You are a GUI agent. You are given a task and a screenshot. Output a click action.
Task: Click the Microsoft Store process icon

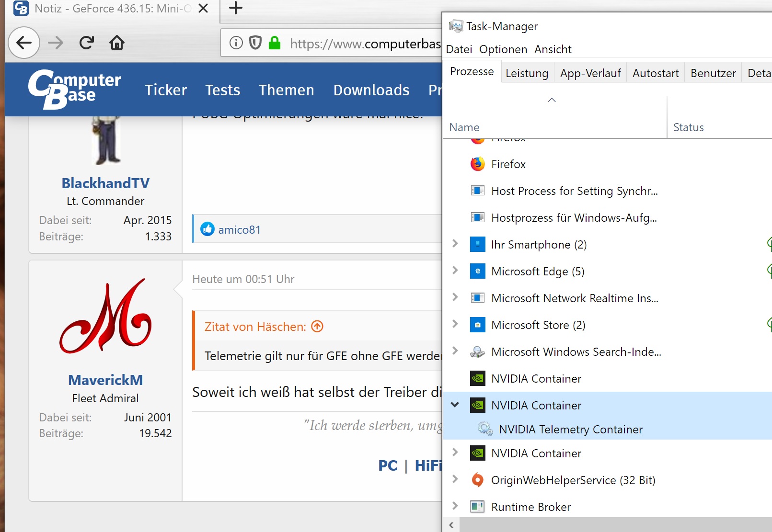[x=478, y=325]
